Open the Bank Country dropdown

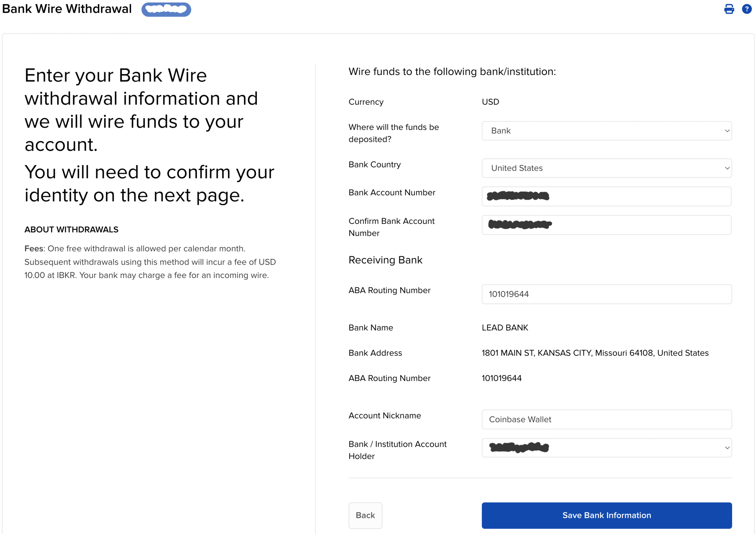[606, 168]
